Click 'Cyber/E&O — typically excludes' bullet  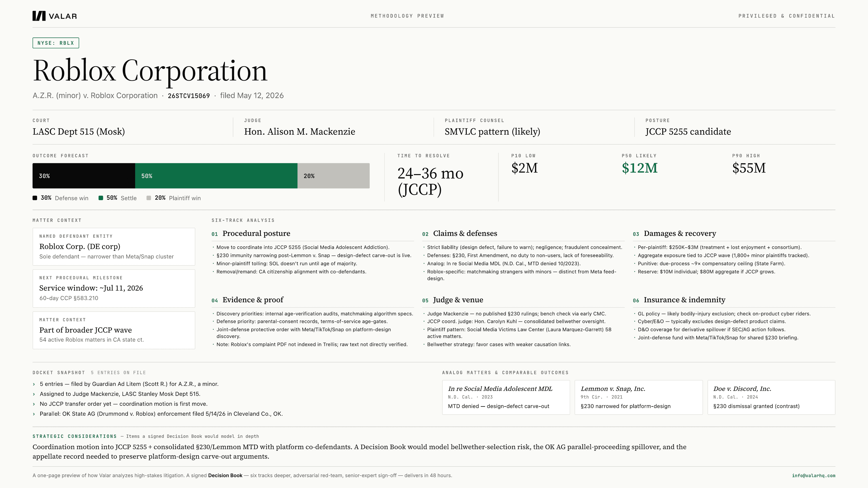click(712, 322)
